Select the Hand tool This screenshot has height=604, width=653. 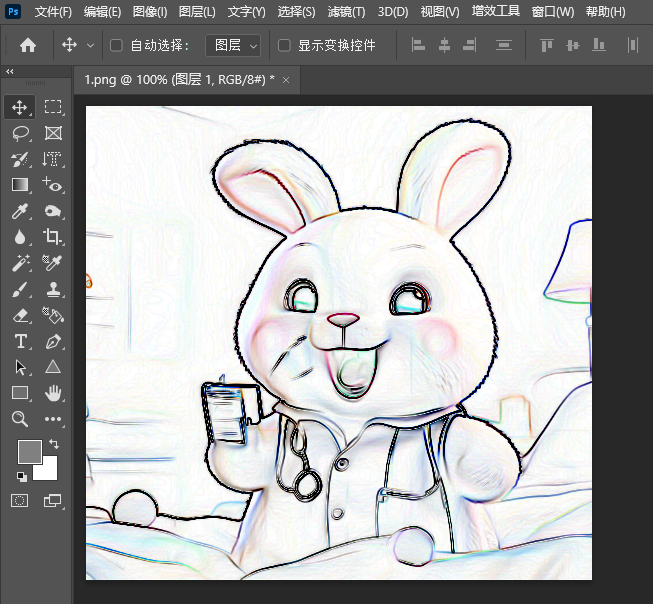[53, 393]
